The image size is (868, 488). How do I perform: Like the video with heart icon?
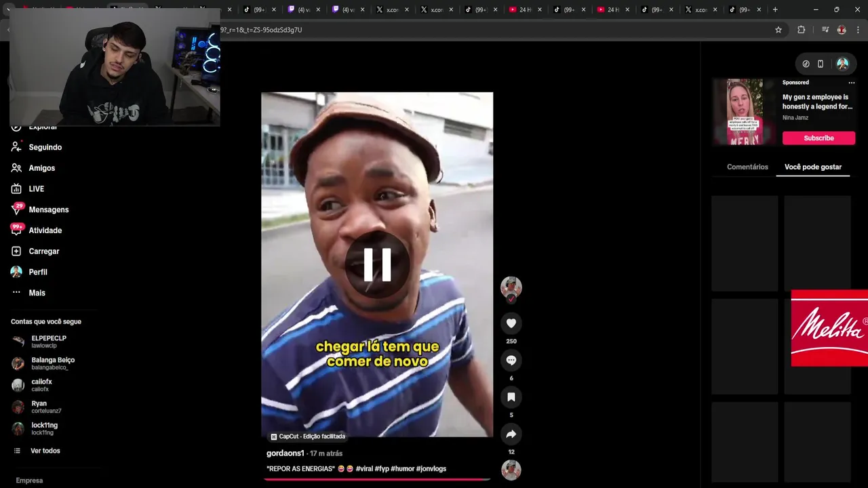point(511,323)
